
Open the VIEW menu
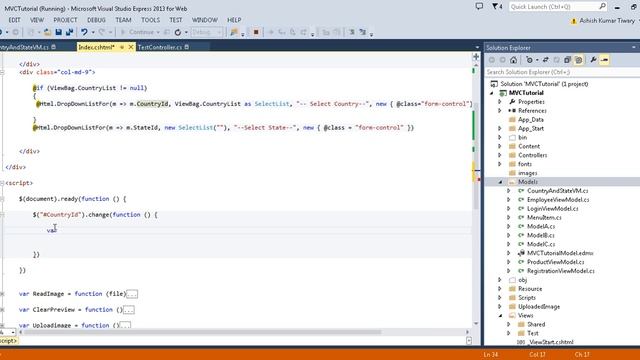[x=37, y=20]
